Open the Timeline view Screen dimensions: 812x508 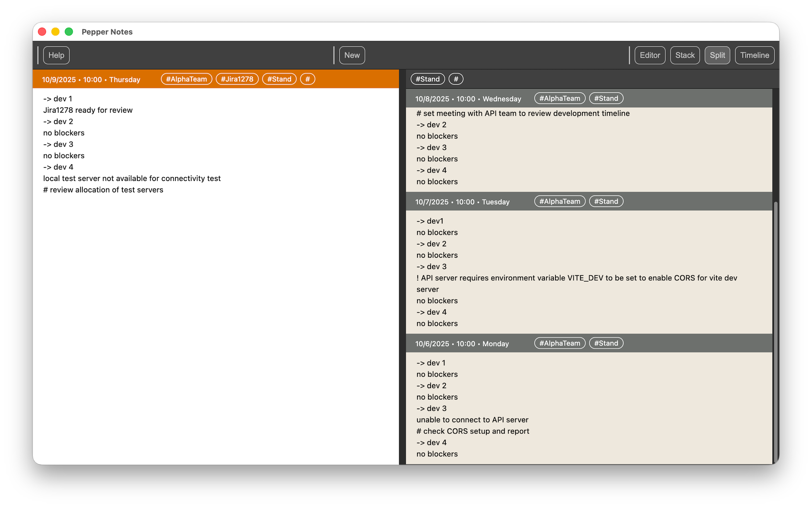754,55
